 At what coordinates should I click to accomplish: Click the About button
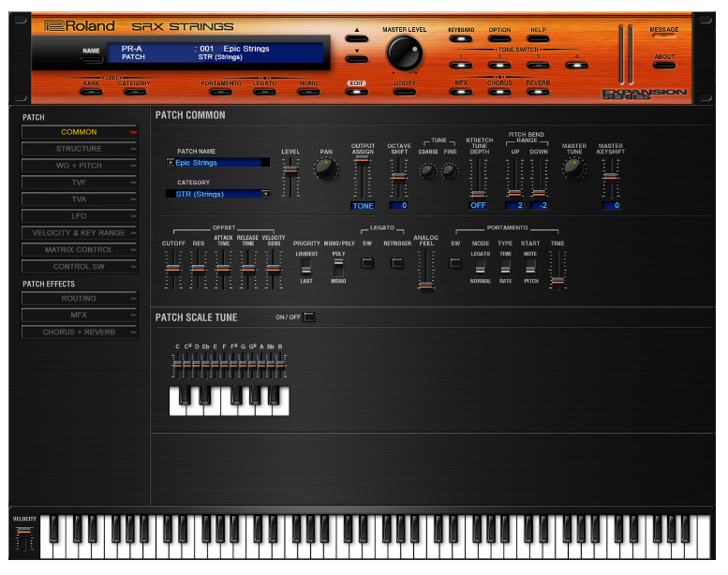tap(664, 66)
